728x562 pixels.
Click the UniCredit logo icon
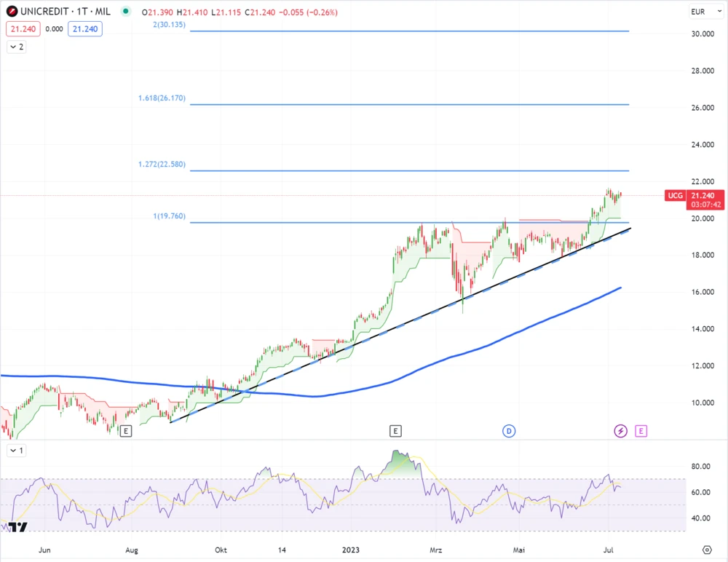click(12, 12)
